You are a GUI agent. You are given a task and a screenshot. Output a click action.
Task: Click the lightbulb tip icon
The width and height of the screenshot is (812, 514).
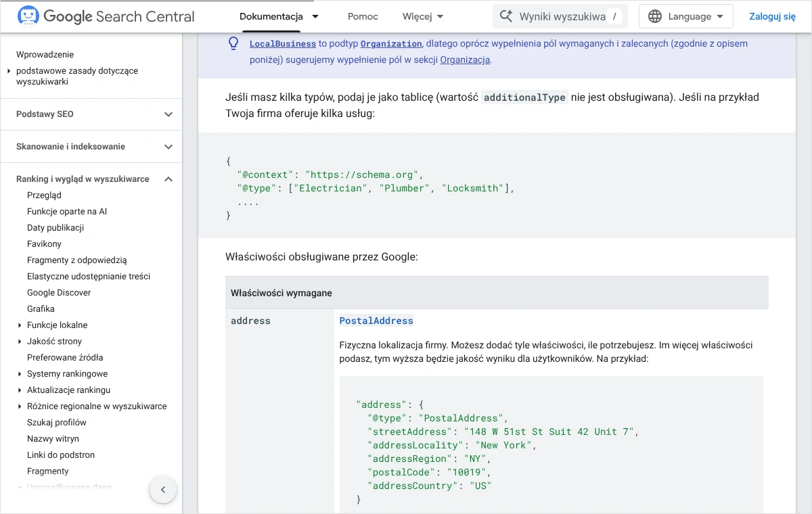coord(233,43)
